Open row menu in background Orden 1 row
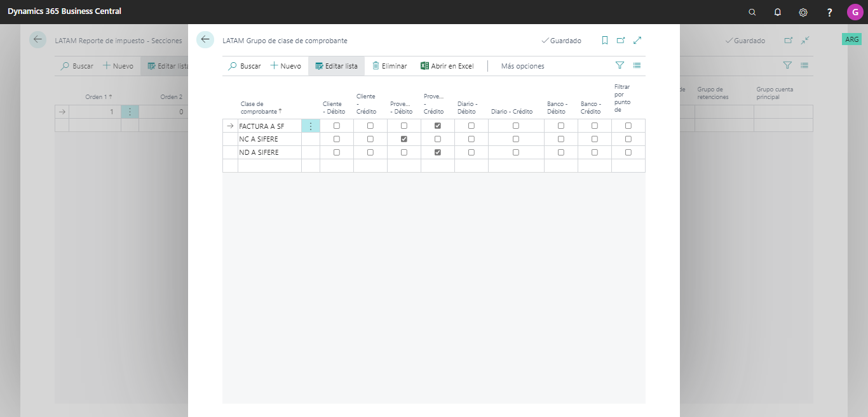The width and height of the screenshot is (868, 417). pos(130,112)
